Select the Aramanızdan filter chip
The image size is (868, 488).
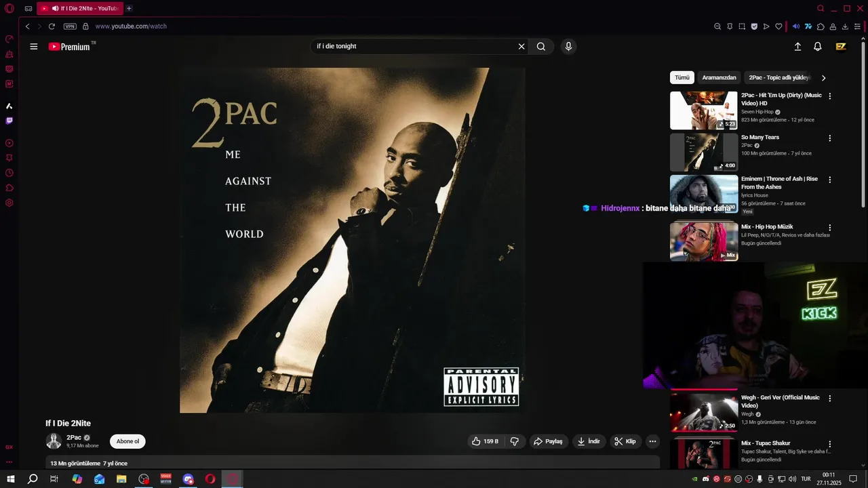point(719,77)
